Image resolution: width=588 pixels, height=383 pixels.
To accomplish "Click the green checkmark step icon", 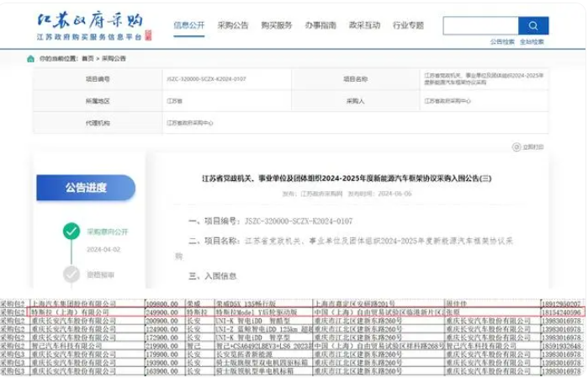I will 72,231.
